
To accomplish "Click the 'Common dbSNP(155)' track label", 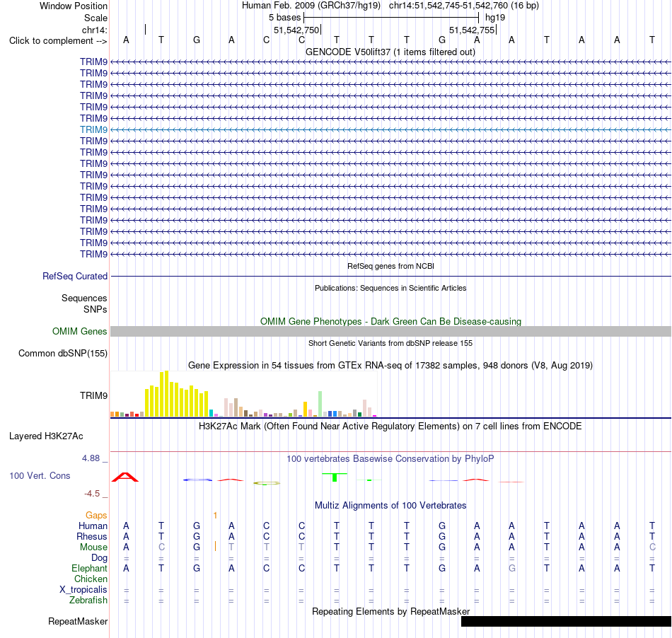I will (62, 354).
